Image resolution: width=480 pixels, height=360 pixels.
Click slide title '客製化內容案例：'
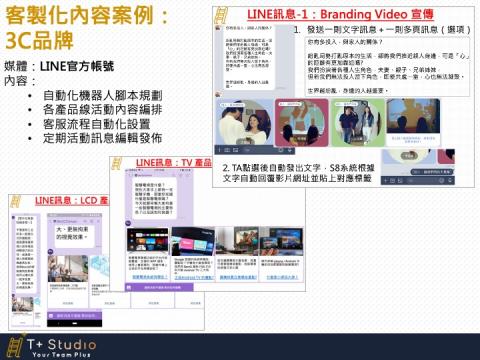[87, 15]
